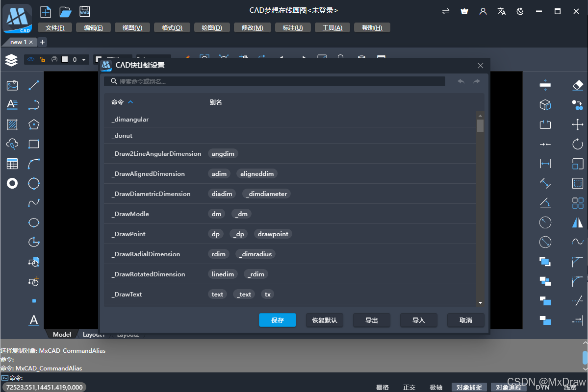The image size is (588, 392).
Task: Open the 工具(A) menu
Action: click(332, 28)
